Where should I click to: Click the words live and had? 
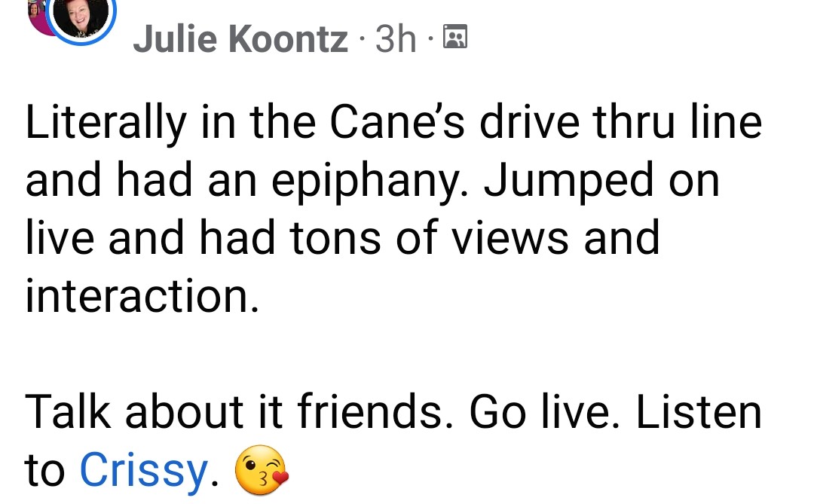click(150, 238)
